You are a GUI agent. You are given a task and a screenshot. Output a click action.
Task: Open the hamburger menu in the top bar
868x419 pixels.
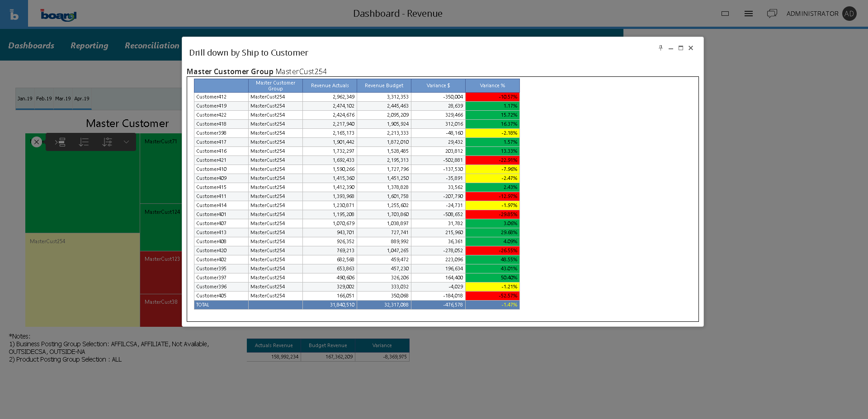tap(749, 14)
